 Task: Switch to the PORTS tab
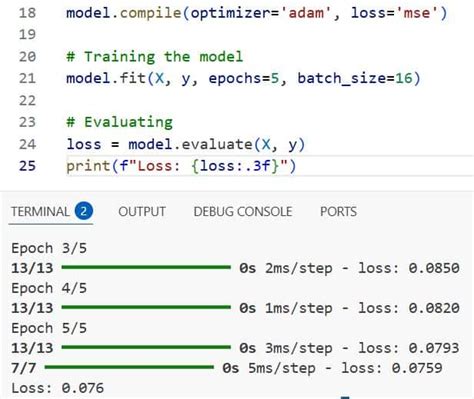click(338, 212)
